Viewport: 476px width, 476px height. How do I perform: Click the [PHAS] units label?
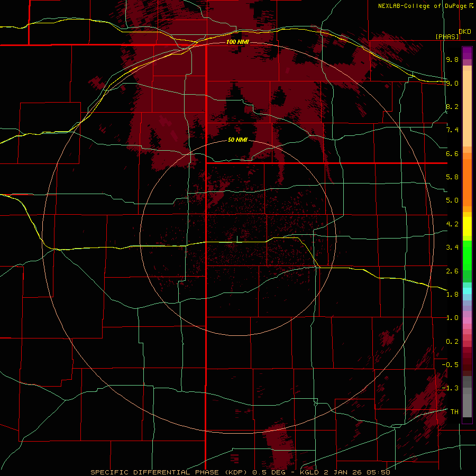[447, 36]
